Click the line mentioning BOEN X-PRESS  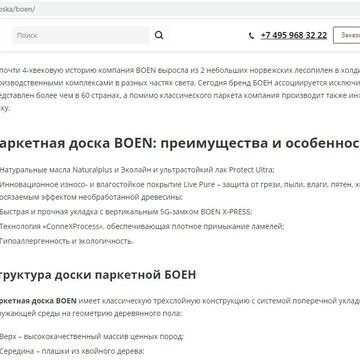click(126, 212)
